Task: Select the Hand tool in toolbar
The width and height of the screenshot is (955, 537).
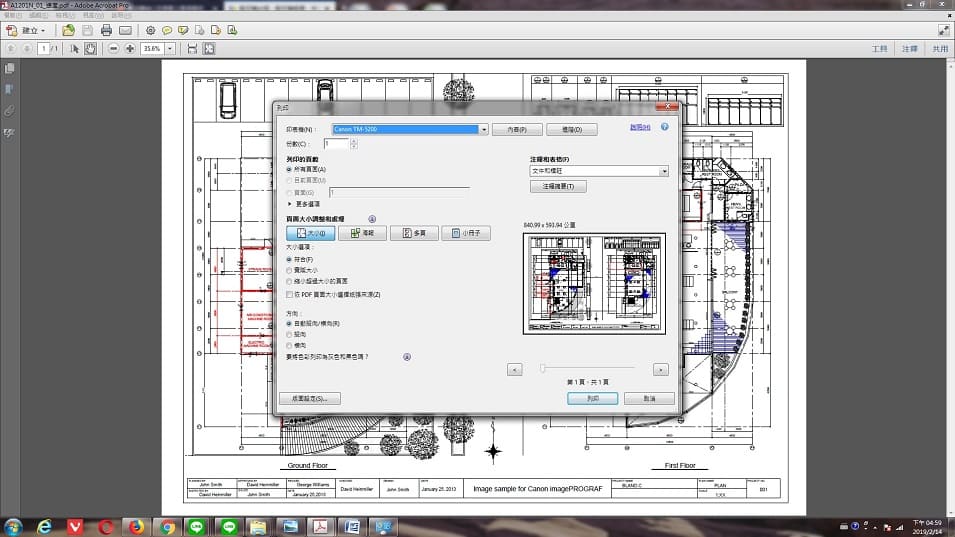Action: [x=90, y=48]
